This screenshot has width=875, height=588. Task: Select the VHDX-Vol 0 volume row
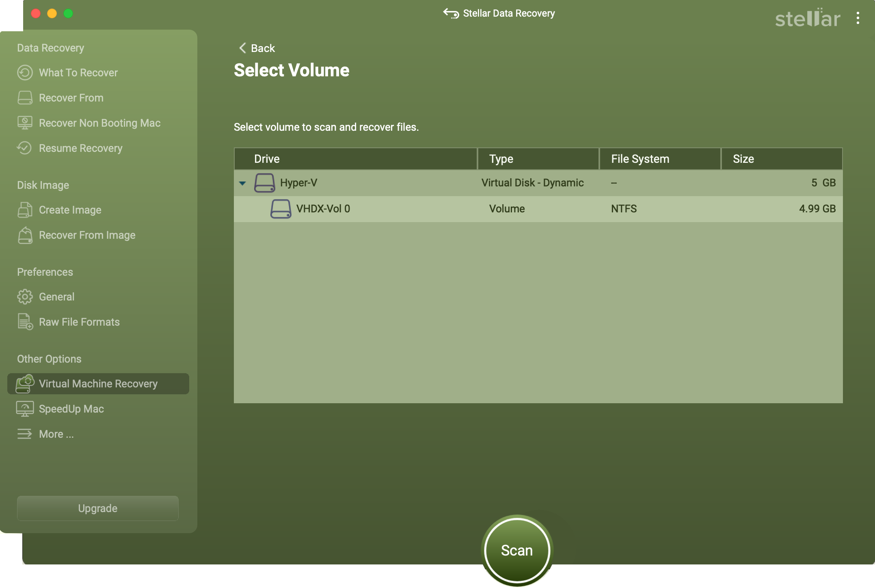coord(538,209)
